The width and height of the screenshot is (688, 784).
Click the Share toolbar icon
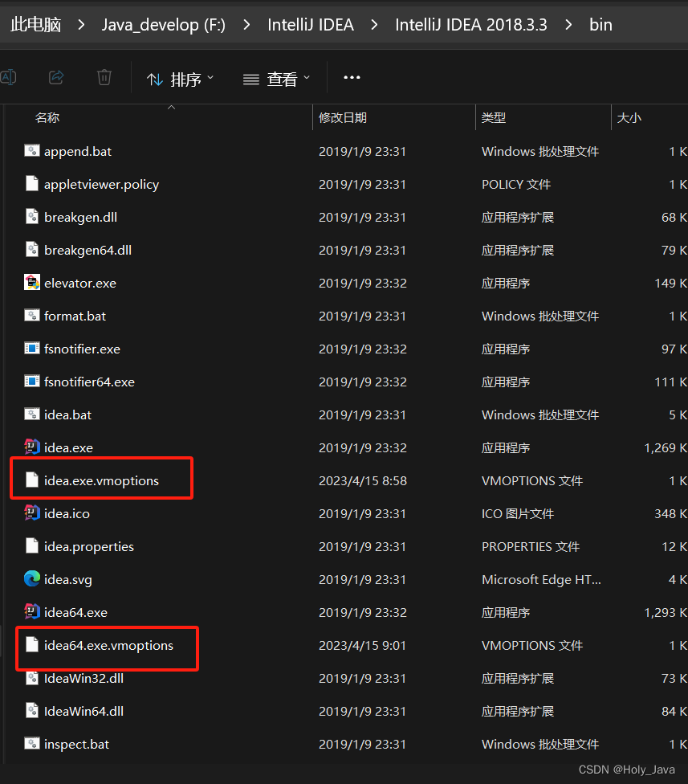click(x=56, y=77)
